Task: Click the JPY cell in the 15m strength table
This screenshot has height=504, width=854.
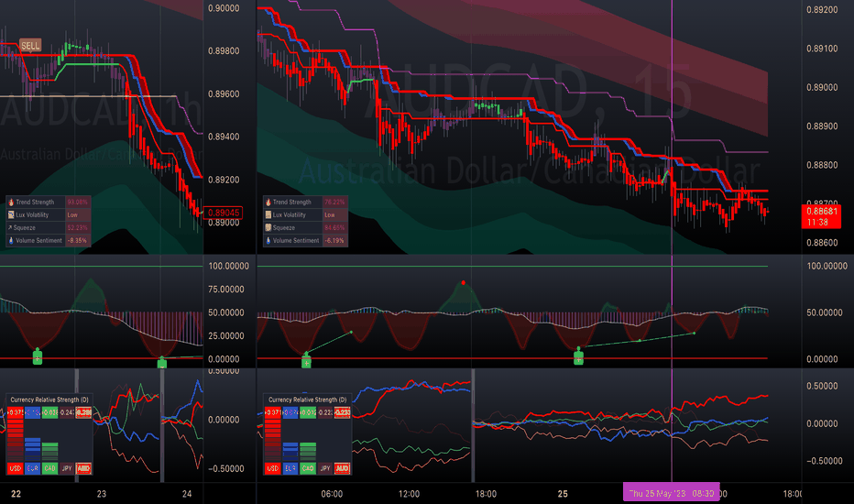Action: click(325, 468)
